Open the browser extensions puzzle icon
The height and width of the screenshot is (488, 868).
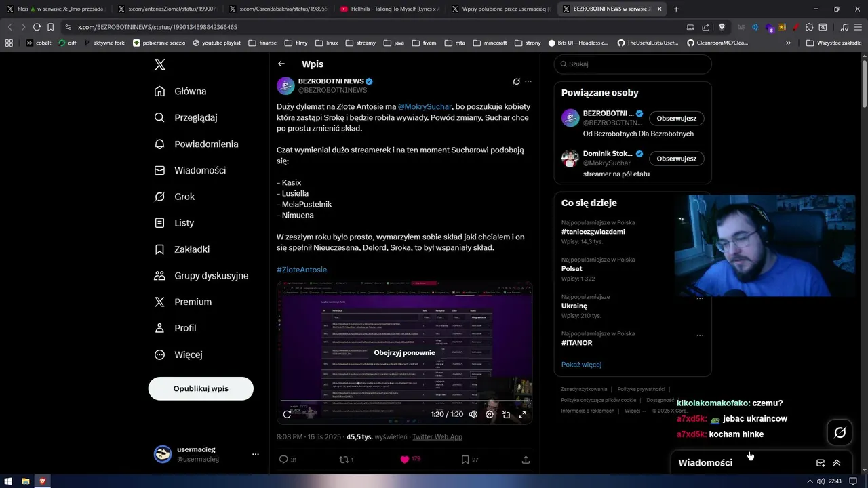[x=809, y=27]
